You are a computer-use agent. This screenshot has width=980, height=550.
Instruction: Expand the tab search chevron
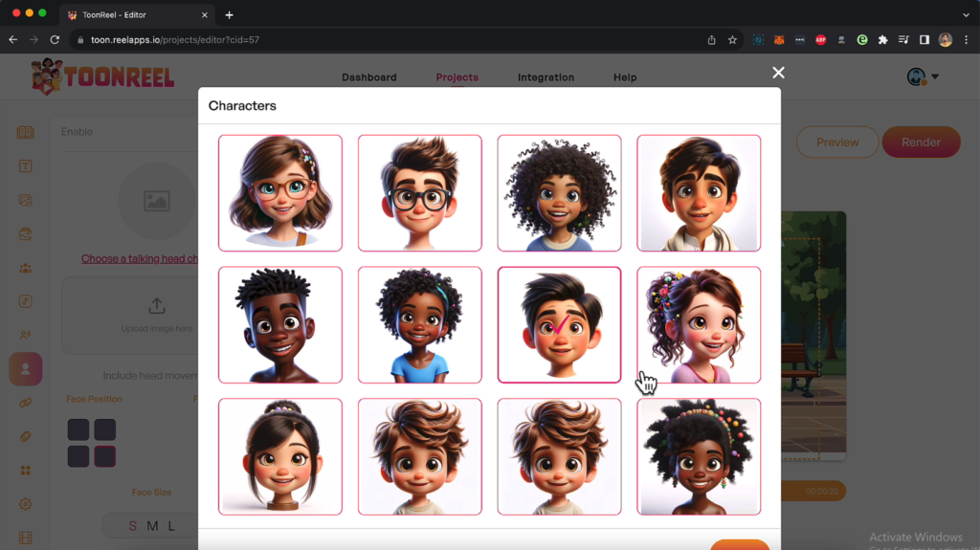click(x=966, y=14)
